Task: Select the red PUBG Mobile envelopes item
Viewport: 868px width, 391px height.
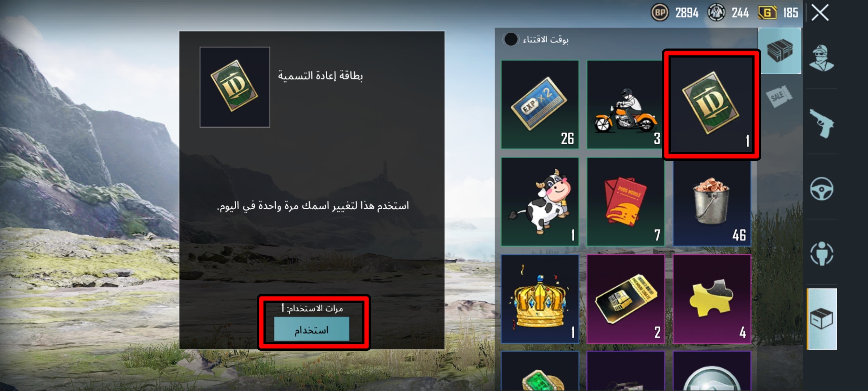Action: 625,202
